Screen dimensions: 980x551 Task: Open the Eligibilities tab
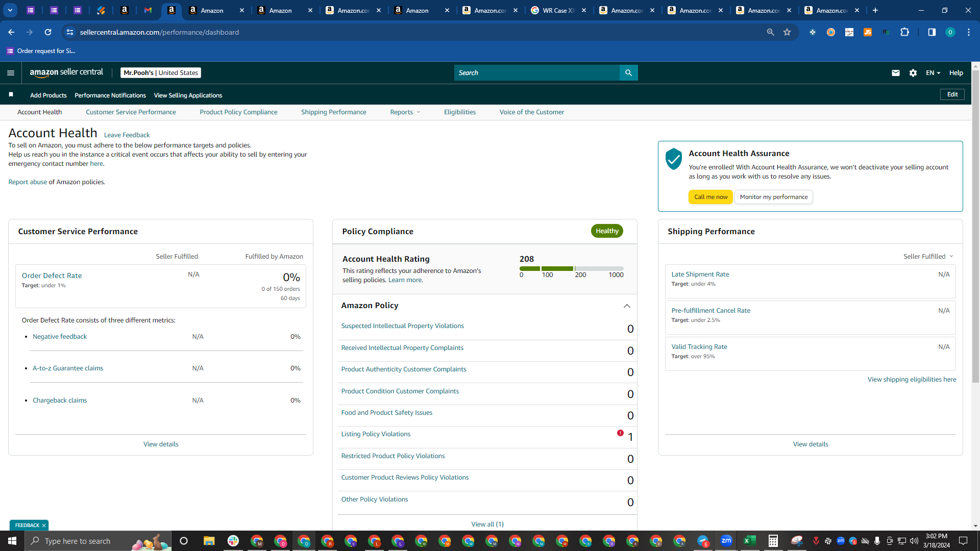coord(459,112)
